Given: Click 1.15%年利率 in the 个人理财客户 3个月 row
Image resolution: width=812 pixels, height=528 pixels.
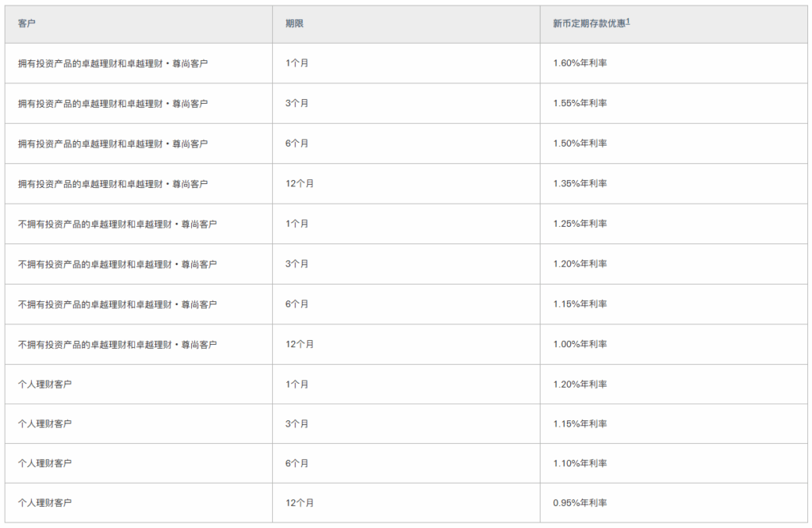Looking at the screenshot, I should (580, 424).
